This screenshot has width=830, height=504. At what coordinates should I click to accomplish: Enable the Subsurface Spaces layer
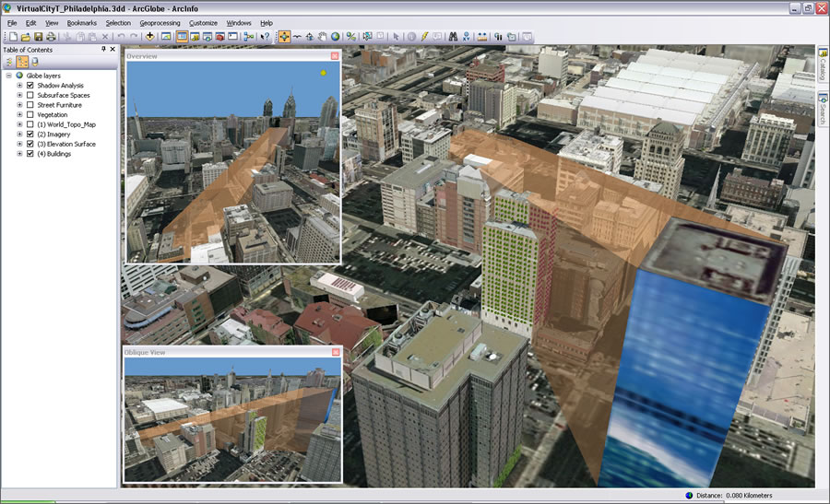30,95
